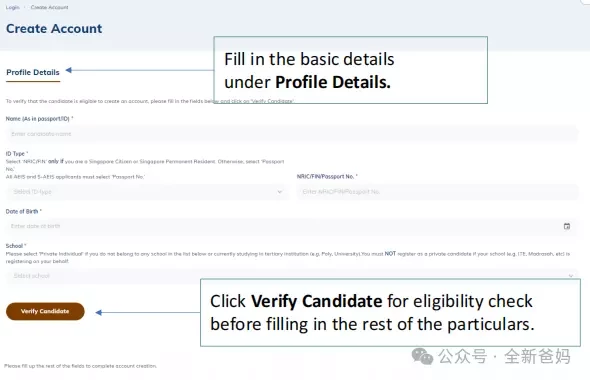This screenshot has height=380, width=590.
Task: Click the eligibility check callout box
Action: [391, 313]
